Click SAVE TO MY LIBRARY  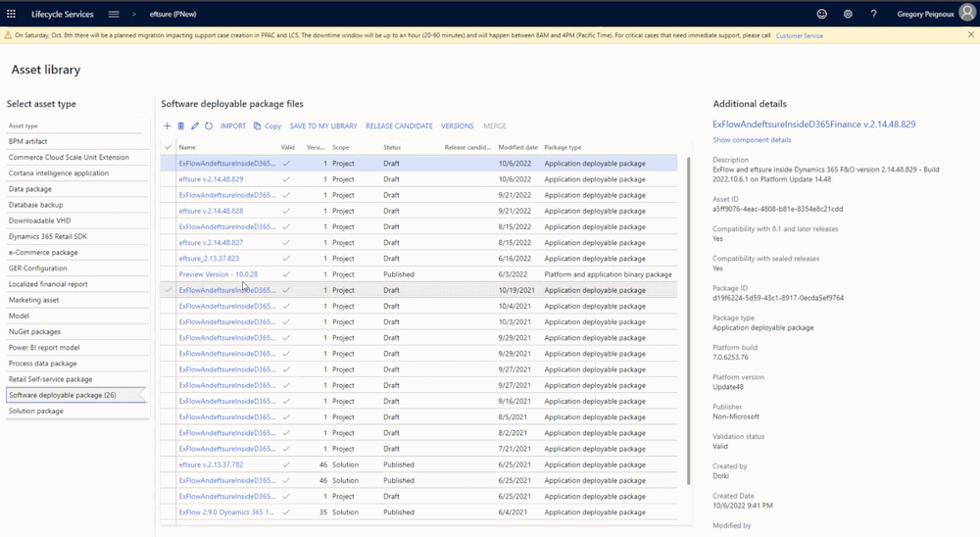[x=323, y=125]
